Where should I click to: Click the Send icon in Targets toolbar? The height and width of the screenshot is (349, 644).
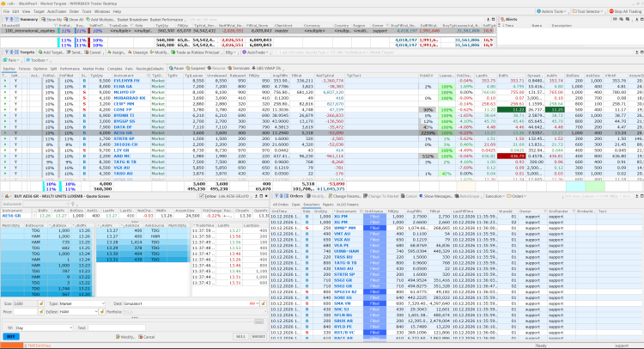click(69, 52)
